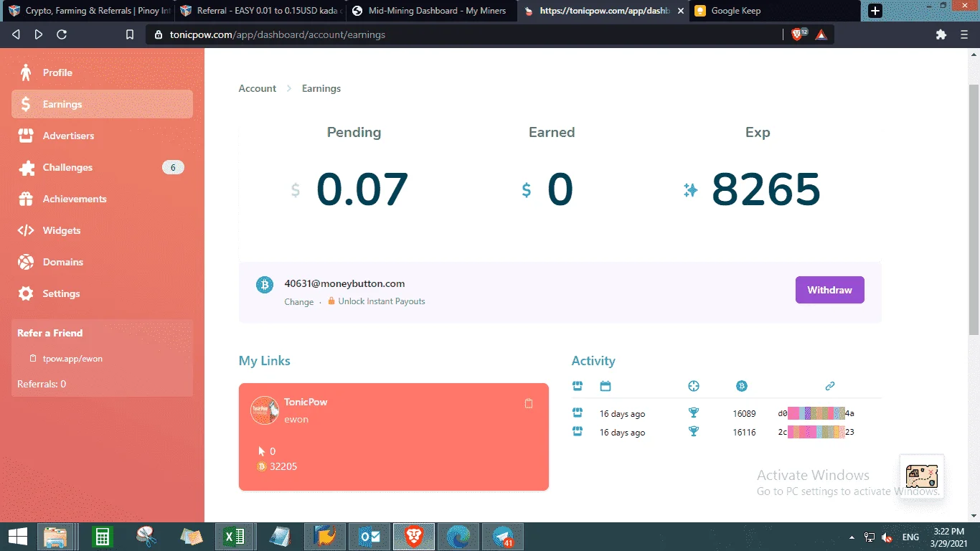Click the 32205 satoshi count in the TonicPow card
Image resolution: width=980 pixels, height=551 pixels.
(x=283, y=466)
